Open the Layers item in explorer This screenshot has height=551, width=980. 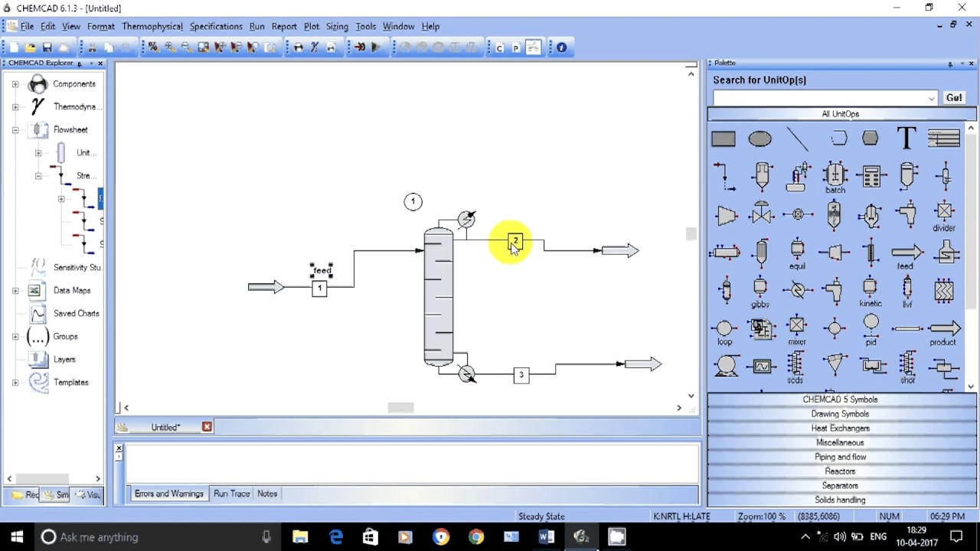tap(64, 360)
